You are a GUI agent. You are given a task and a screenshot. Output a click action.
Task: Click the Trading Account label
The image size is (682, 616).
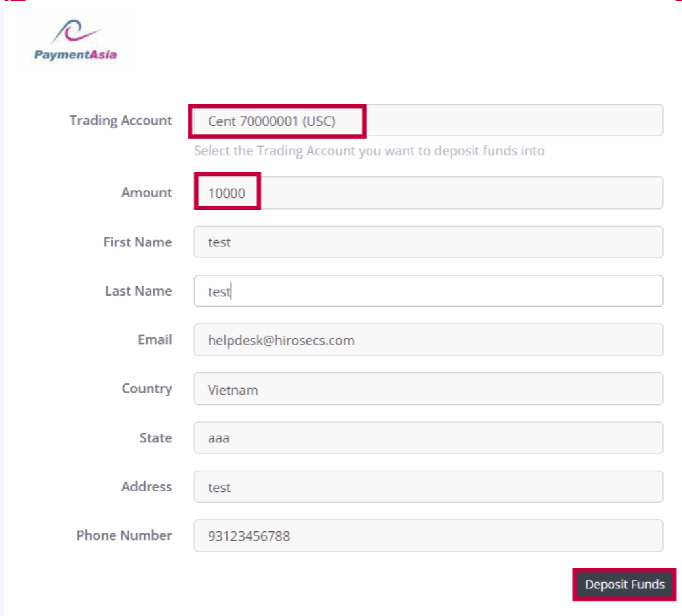121,121
